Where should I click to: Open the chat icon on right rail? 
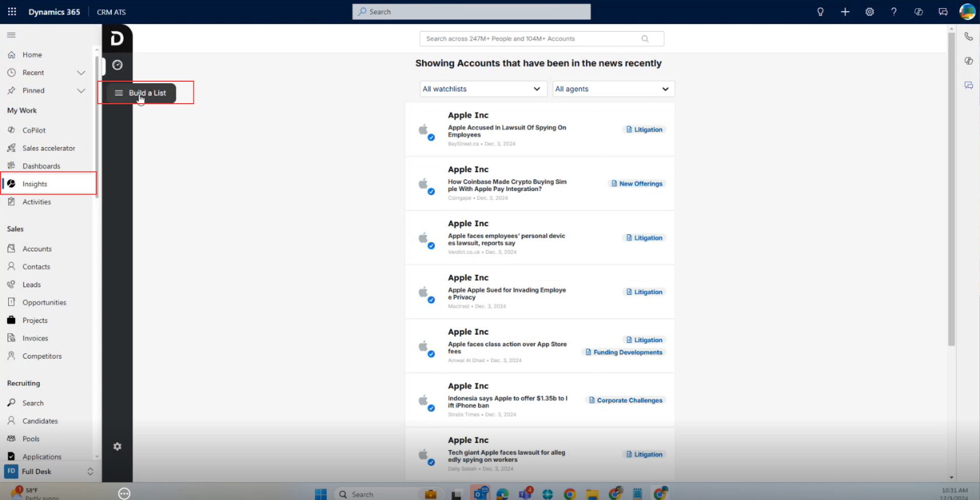(x=968, y=85)
